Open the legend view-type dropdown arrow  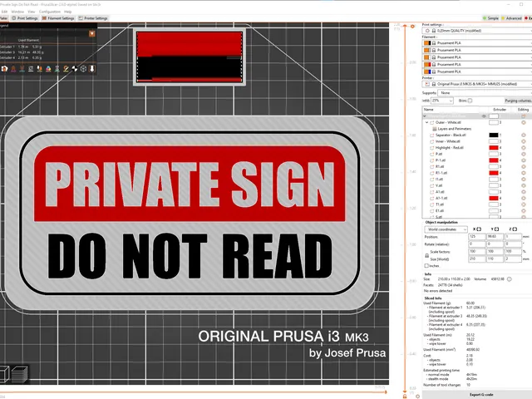point(92,33)
